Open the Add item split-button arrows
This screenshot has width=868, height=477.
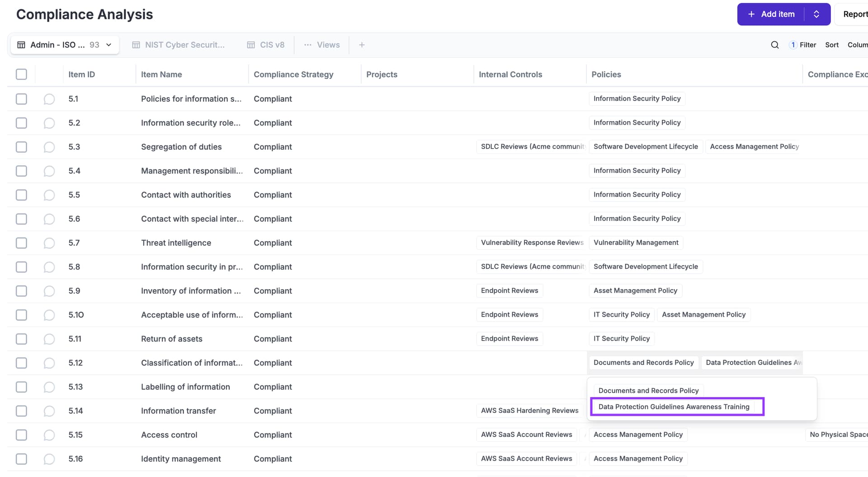pyautogui.click(x=816, y=14)
